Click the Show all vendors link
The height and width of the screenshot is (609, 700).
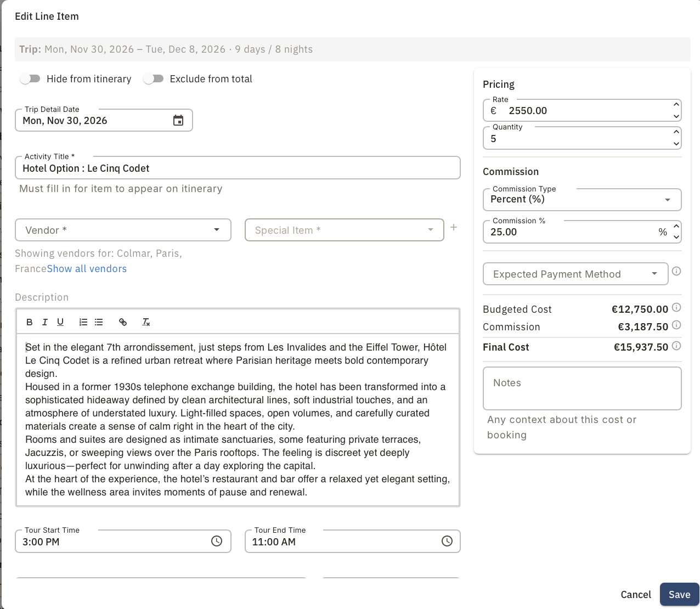pyautogui.click(x=87, y=269)
